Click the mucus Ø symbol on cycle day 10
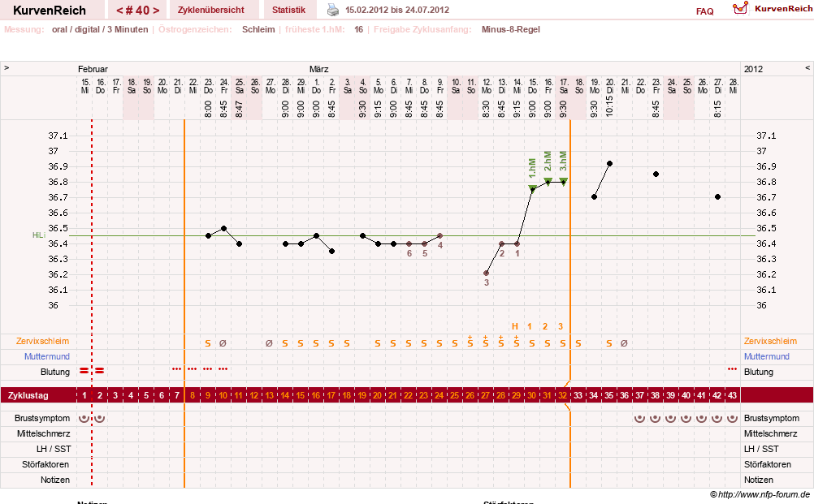The width and height of the screenshot is (814, 504). coord(223,343)
